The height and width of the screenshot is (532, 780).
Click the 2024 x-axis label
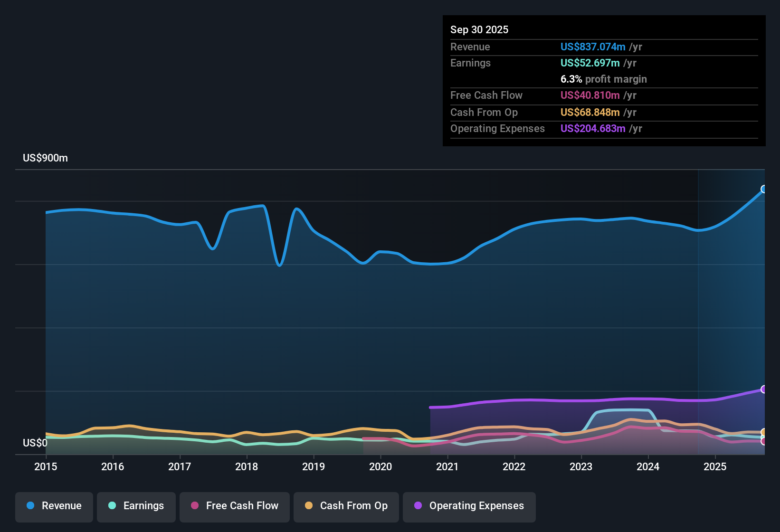[648, 466]
